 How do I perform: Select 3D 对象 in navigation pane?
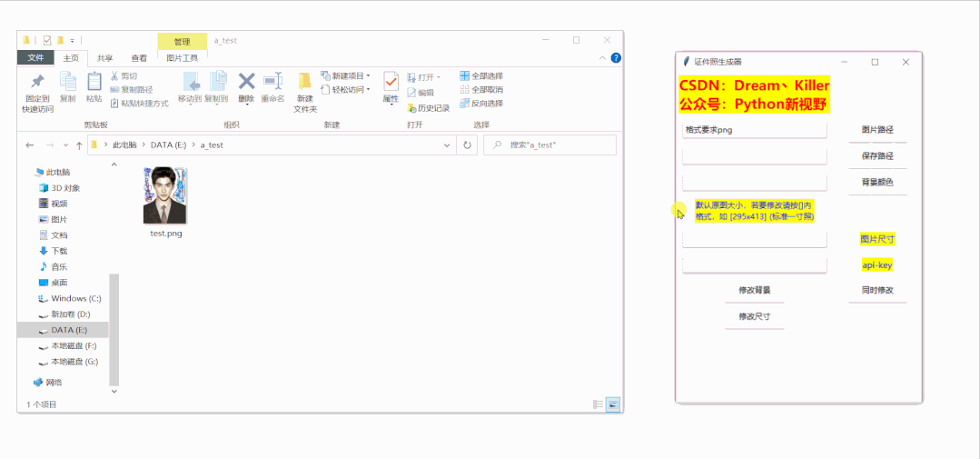[65, 187]
